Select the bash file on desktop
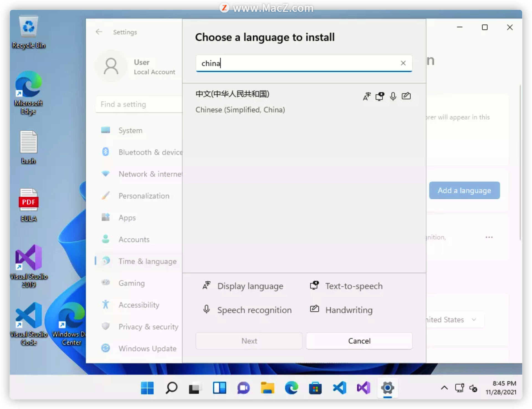The image size is (532, 409). click(x=29, y=147)
